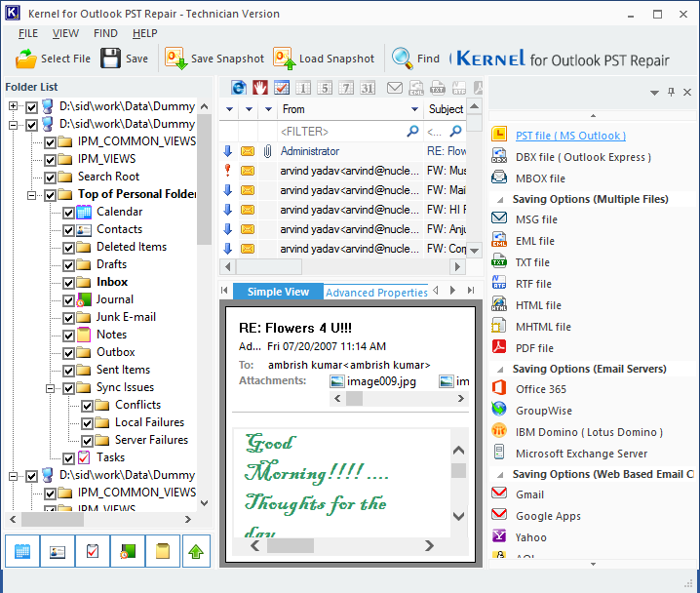
Task: Toggle the Inbox folder checkbox
Action: pos(68,283)
